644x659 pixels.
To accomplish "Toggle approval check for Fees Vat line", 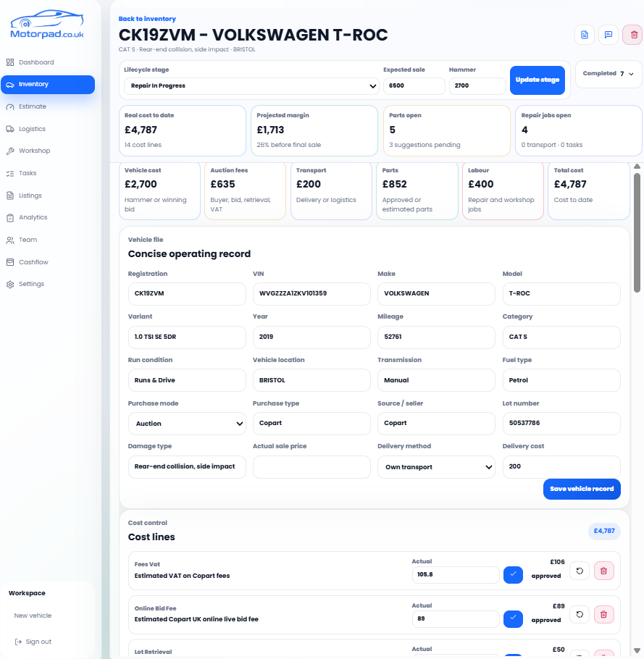I will (513, 574).
